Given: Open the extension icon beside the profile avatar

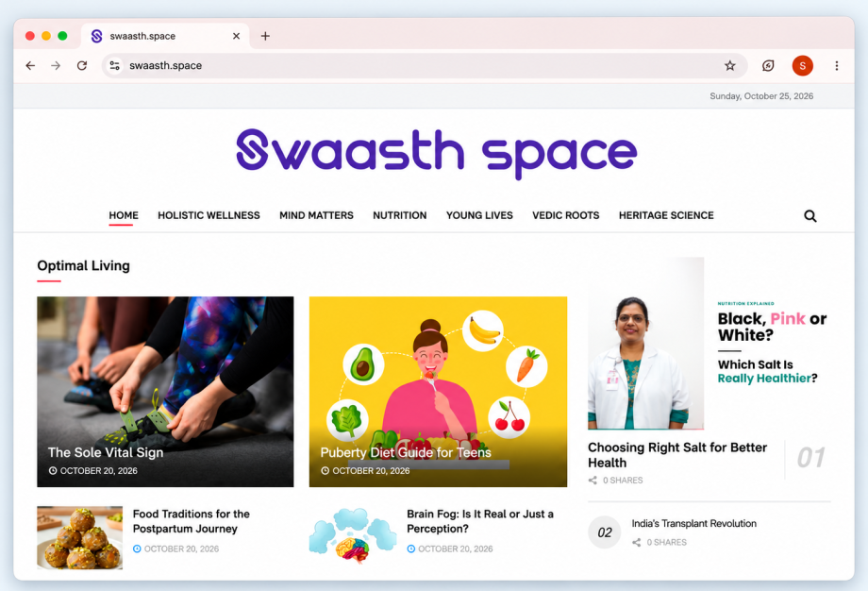Looking at the screenshot, I should pyautogui.click(x=768, y=65).
